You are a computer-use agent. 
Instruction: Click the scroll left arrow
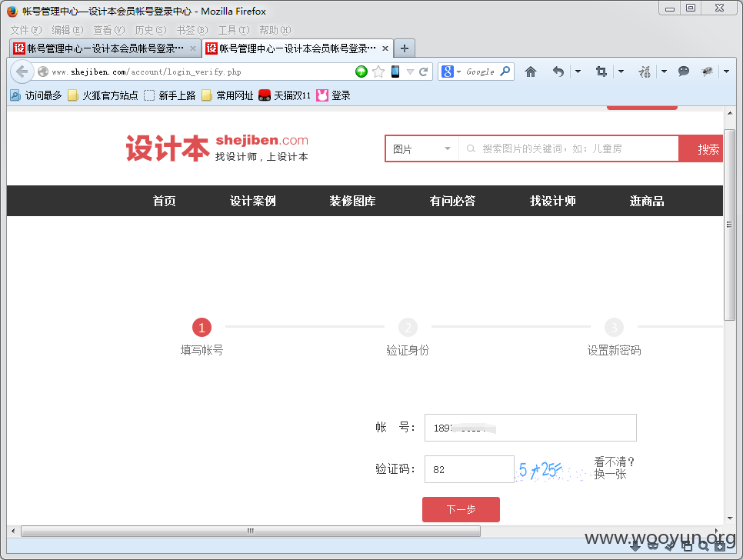pyautogui.click(x=13, y=531)
